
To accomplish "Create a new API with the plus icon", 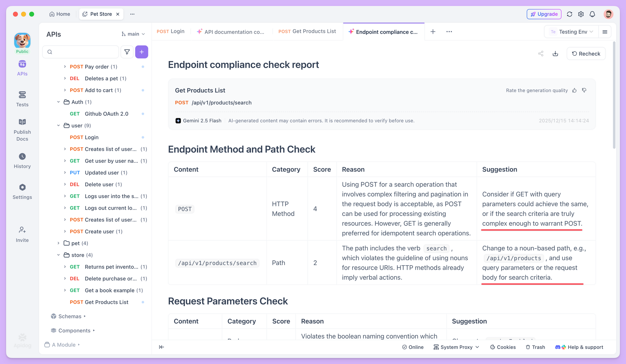I will pyautogui.click(x=142, y=52).
